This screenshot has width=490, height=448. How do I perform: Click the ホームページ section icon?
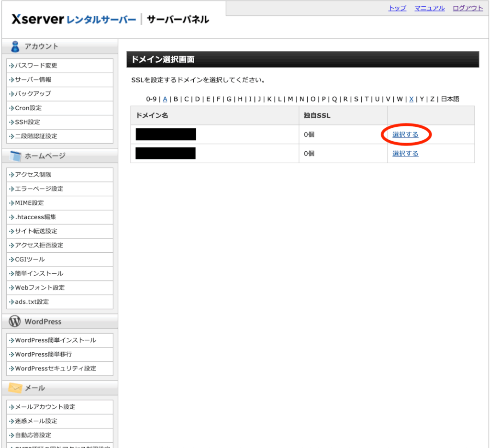[15, 156]
